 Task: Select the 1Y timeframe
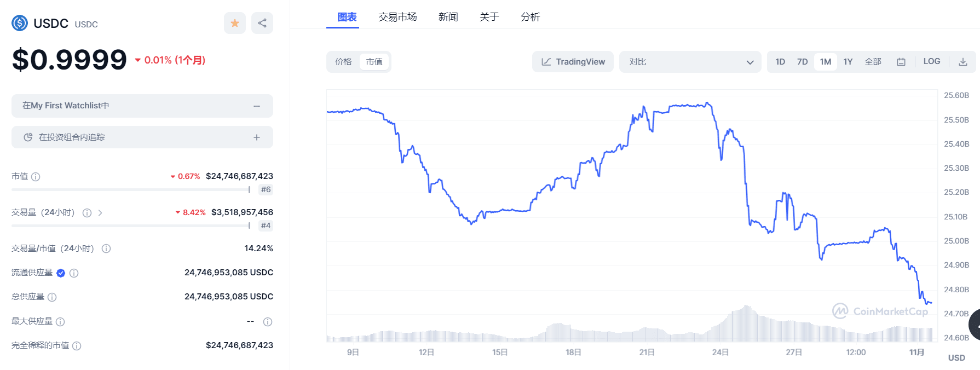click(x=848, y=61)
